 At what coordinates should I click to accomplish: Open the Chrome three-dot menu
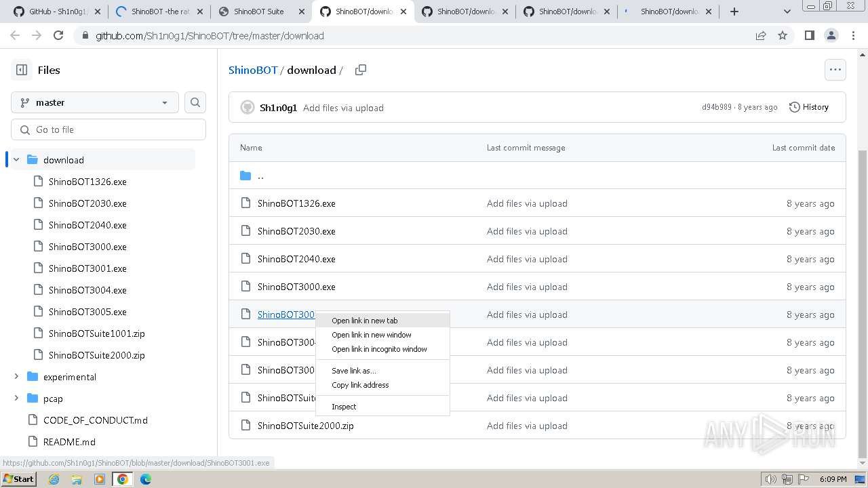(x=852, y=35)
